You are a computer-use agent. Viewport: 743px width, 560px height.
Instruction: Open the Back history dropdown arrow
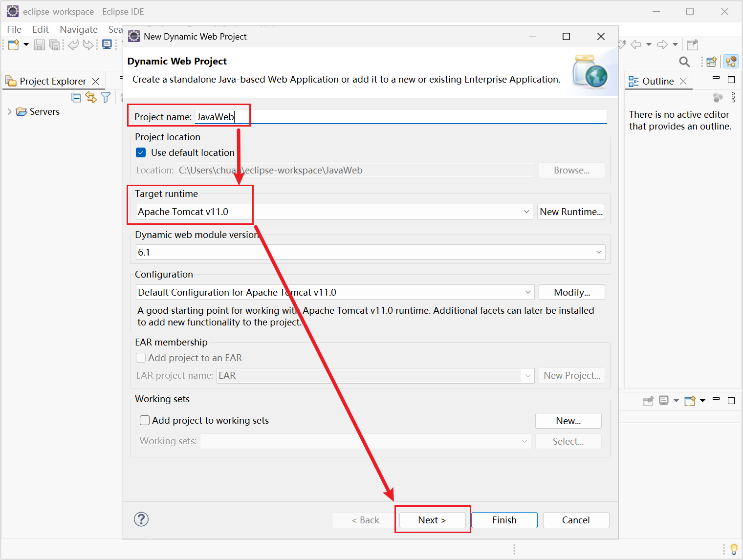[649, 44]
